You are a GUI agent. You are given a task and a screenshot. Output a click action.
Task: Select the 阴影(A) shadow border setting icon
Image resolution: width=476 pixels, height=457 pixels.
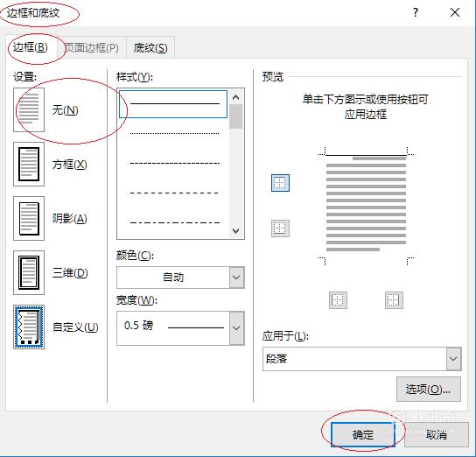coord(29,218)
